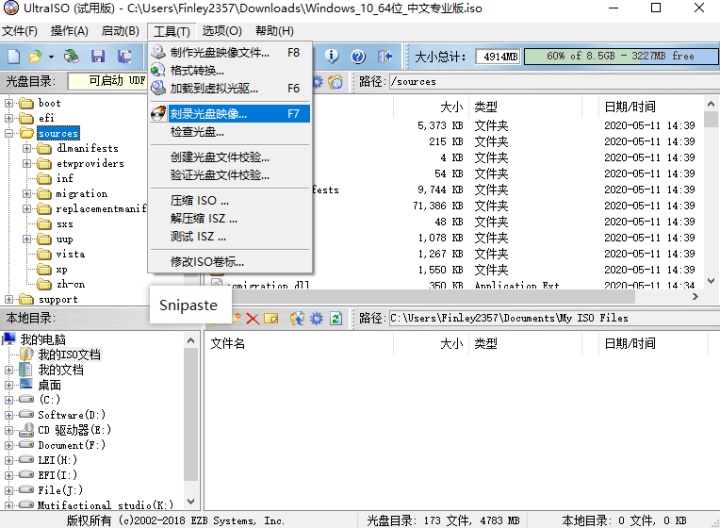The width and height of the screenshot is (720, 528).
Task: Choose 验证光盘文件校验... menu entry
Action: click(x=230, y=175)
